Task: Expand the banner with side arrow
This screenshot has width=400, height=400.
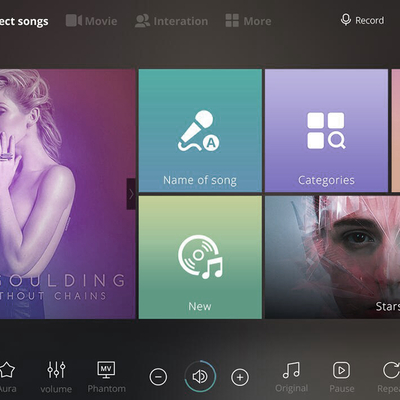Action: click(x=131, y=194)
